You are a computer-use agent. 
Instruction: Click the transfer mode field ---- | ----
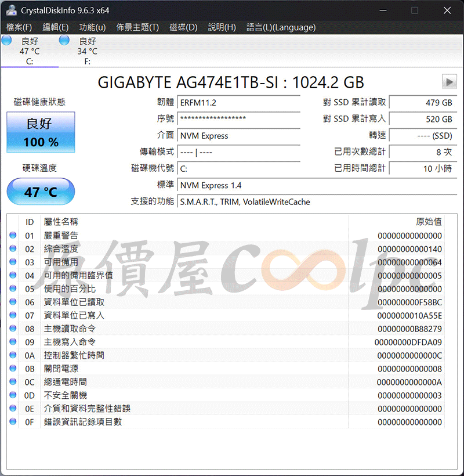pos(239,152)
